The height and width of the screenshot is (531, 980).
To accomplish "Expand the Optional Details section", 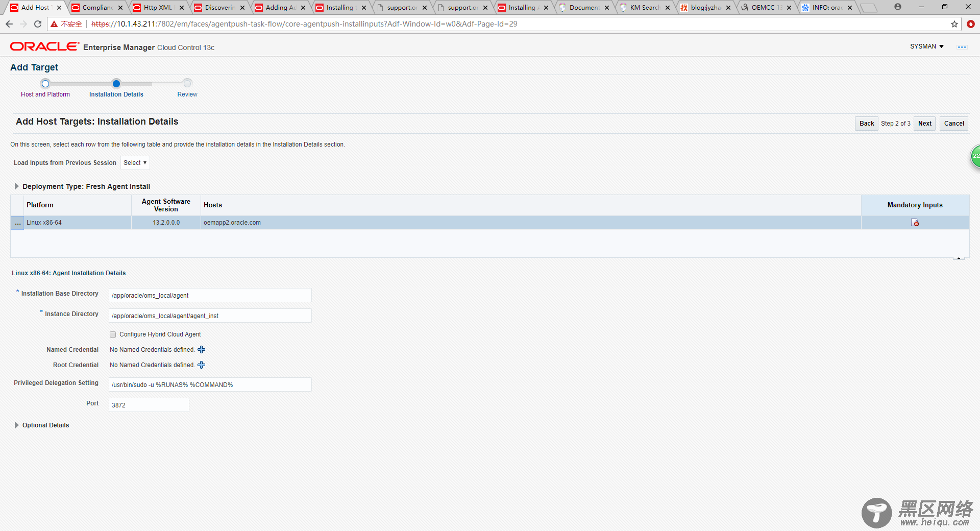I will point(16,425).
